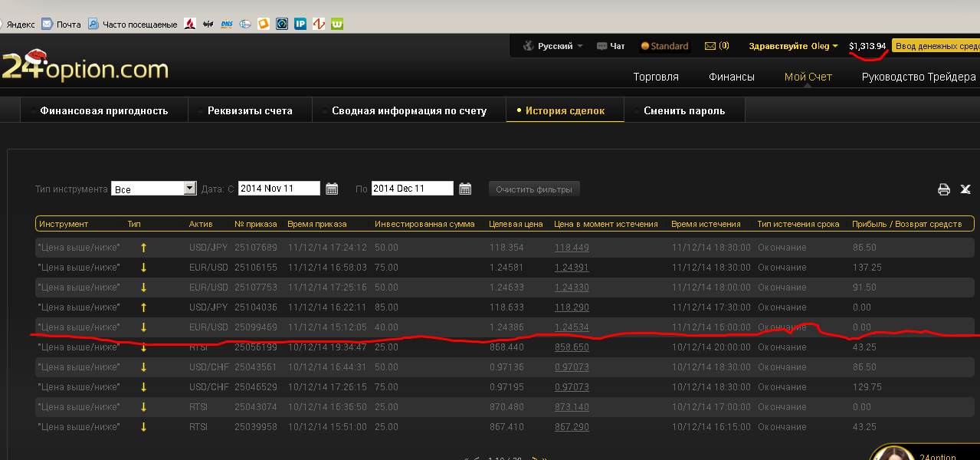Open the Русский language dropdown
The height and width of the screenshot is (460, 980).
[553, 46]
